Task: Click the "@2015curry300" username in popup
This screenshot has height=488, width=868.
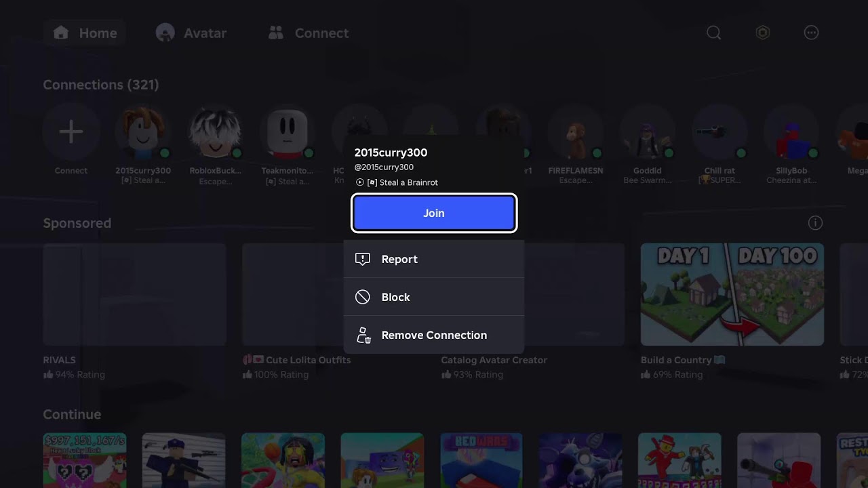Action: 384,167
